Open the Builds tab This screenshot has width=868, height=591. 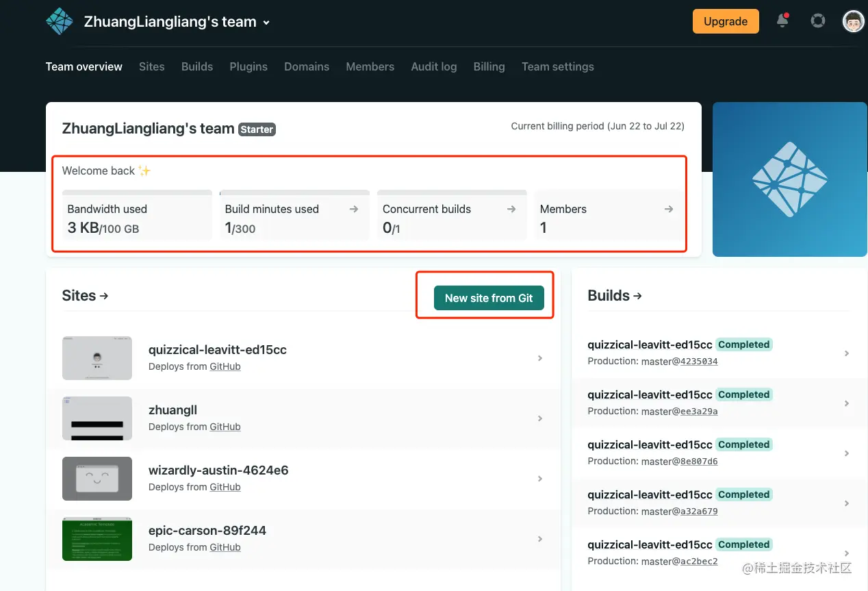[197, 66]
